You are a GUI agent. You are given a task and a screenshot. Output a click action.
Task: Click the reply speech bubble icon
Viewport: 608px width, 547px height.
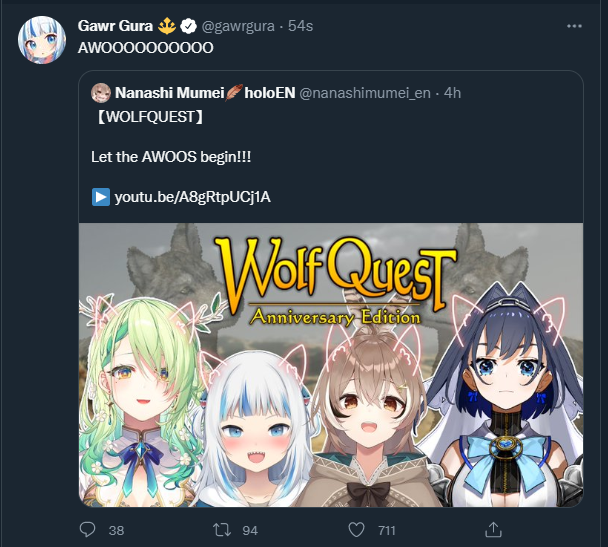pos(87,530)
